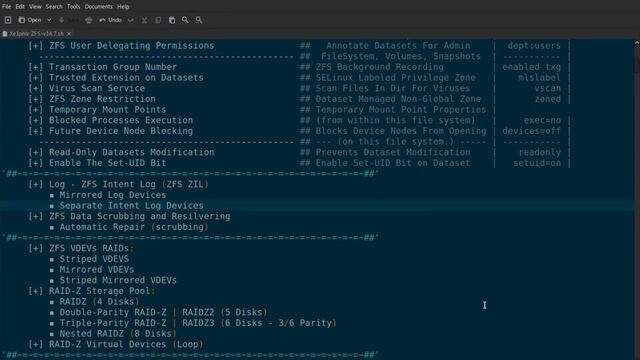Screen dimensions: 640x360
Task: Click the 'exec=no' value
Action: click(542, 120)
